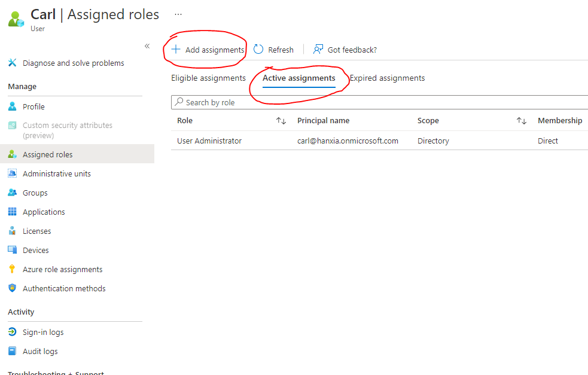This screenshot has width=588, height=375.
Task: Open Azure role assignments
Action: click(61, 269)
